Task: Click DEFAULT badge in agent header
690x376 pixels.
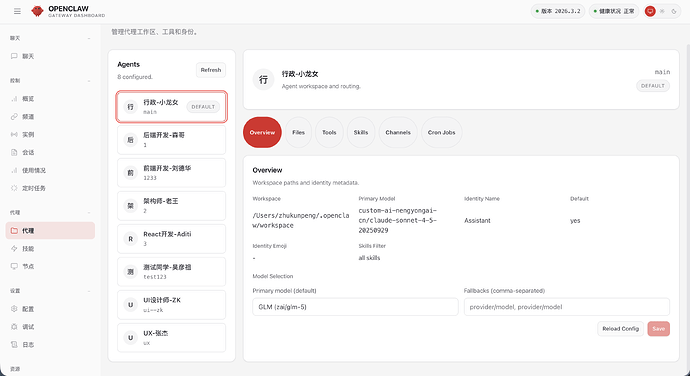Action: coord(653,86)
